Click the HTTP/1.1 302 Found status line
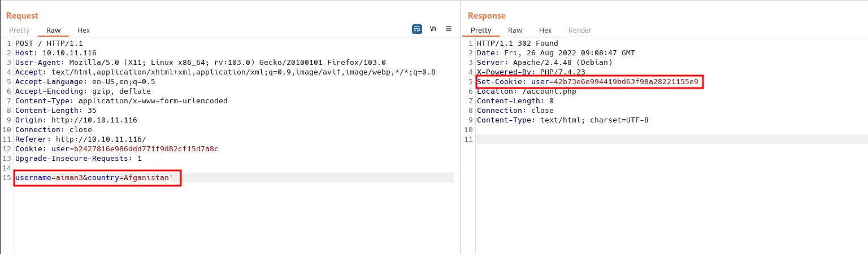This screenshot has width=868, height=254. [517, 43]
